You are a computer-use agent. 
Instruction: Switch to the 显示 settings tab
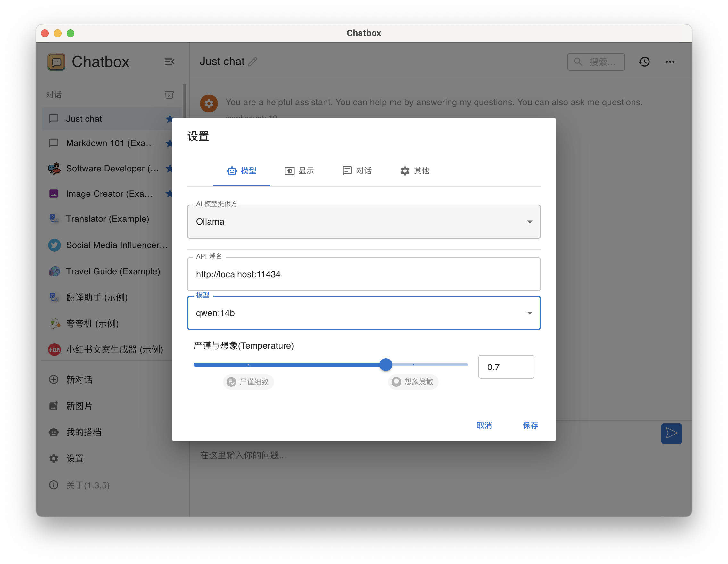299,171
